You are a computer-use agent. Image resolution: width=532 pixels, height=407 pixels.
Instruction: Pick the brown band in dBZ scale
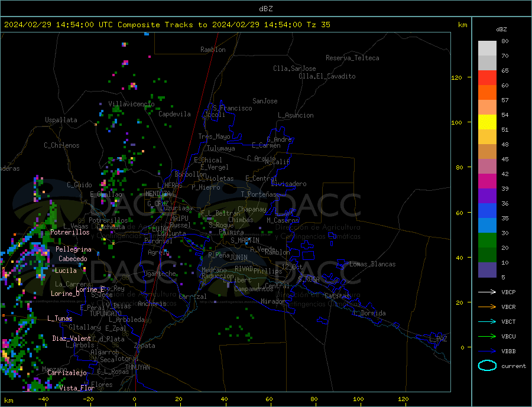487,152
